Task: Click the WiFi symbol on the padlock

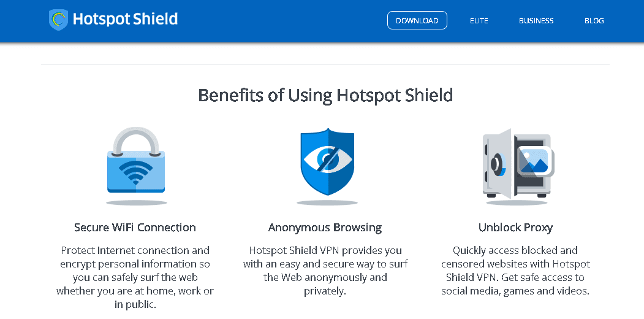Action: (x=135, y=172)
